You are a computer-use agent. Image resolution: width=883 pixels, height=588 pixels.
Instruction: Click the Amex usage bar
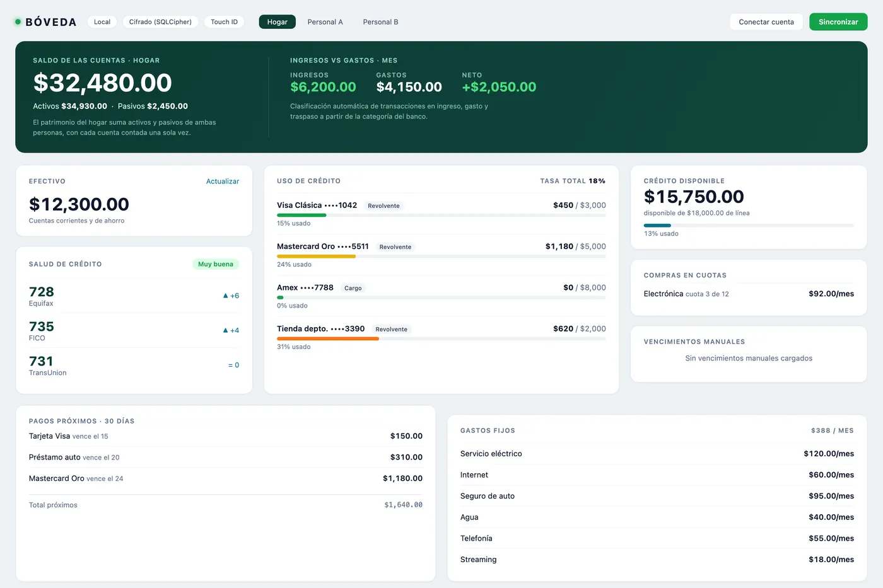441,297
